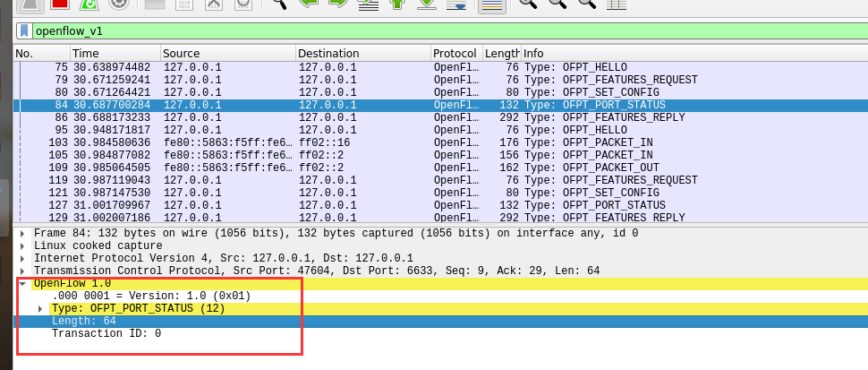The width and height of the screenshot is (868, 370).
Task: Go back with the green left arrow
Action: pyautogui.click(x=309, y=4)
